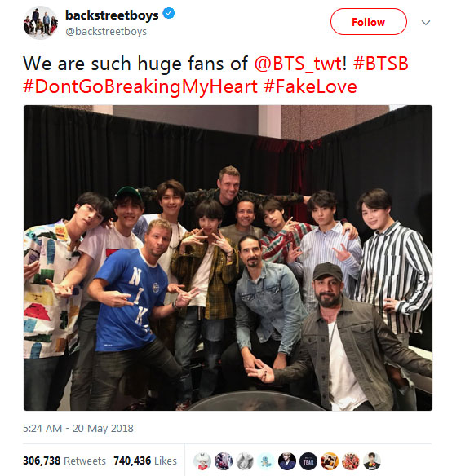Open the tweet timestamp 20 May 2018

coord(78,429)
